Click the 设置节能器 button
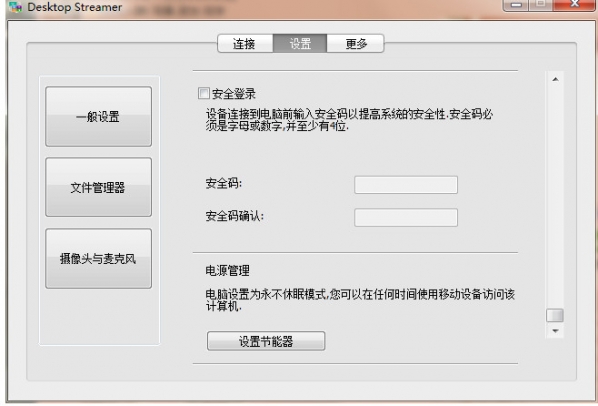This screenshot has width=598, height=406. [266, 341]
